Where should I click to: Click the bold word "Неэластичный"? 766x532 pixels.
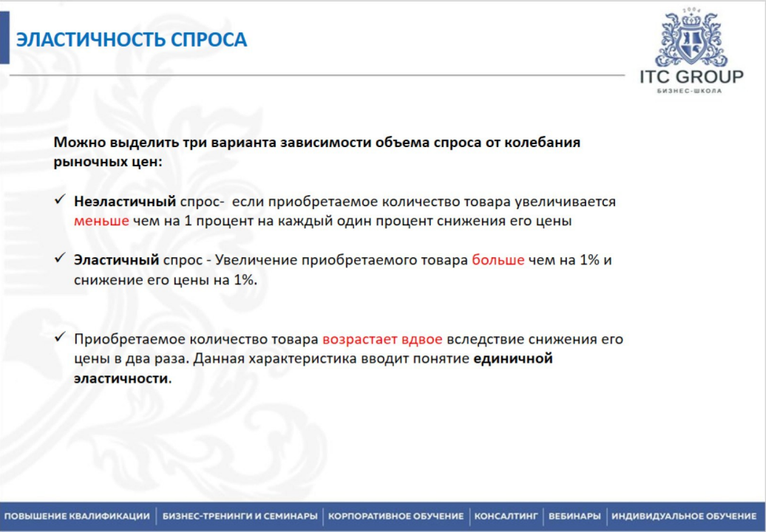coord(124,201)
